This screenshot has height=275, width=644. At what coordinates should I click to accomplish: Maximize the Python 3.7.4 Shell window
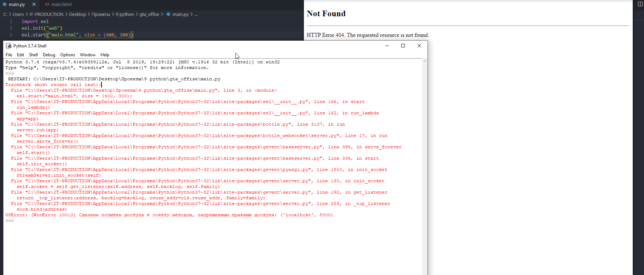click(x=403, y=46)
